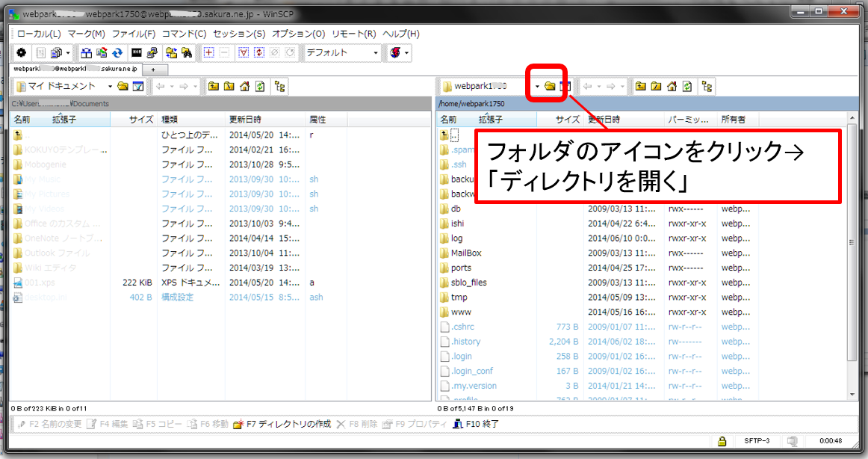Image resolution: width=868 pixels, height=459 pixels.
Task: Go to root directory in local panel
Action: click(229, 87)
